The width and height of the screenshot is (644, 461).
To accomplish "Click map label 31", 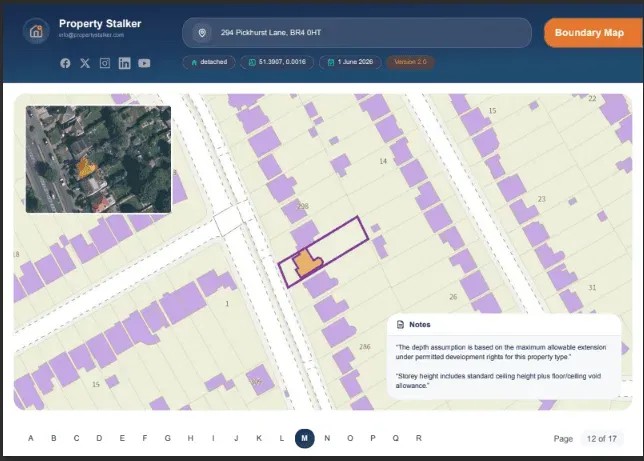I will pyautogui.click(x=592, y=288).
